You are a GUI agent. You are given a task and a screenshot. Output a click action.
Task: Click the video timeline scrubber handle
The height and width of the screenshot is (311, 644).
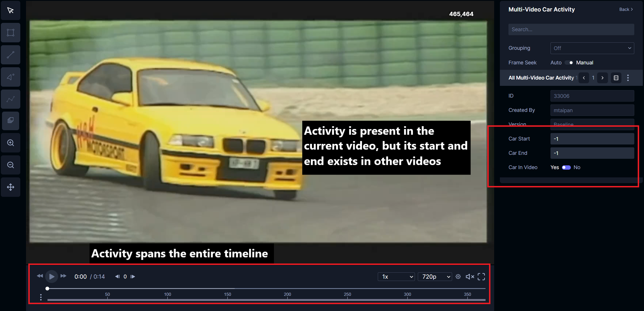coord(47,288)
